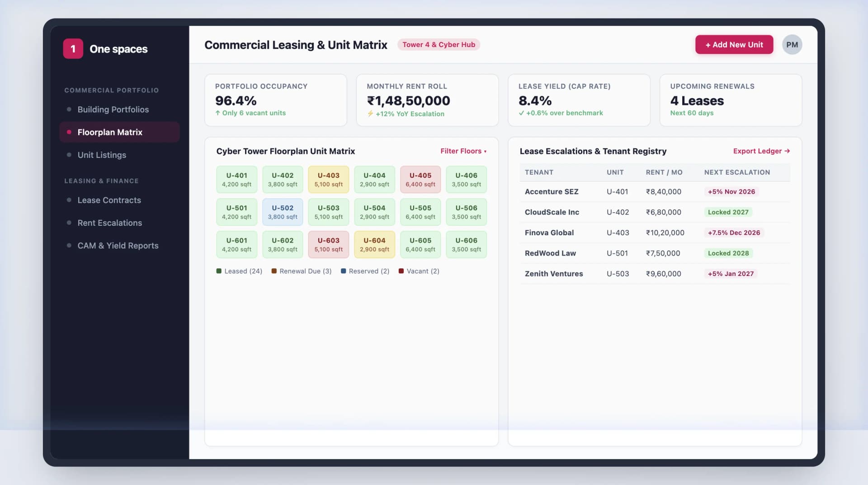
Task: Open the Upcoming Renewals 4 Leases card
Action: click(x=731, y=100)
